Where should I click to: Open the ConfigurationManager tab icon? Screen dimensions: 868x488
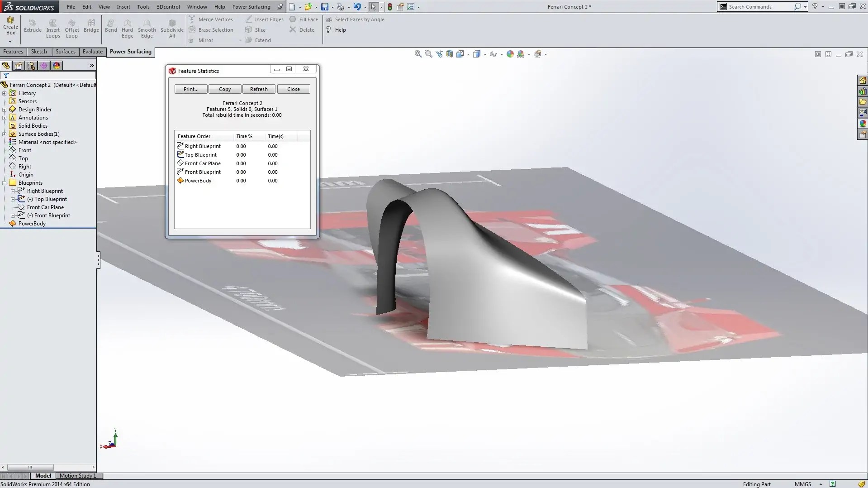(31, 66)
